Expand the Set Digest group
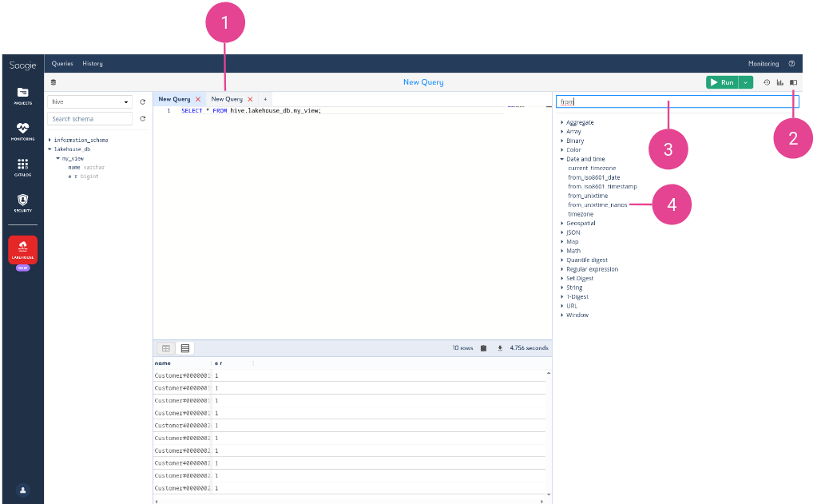 pyautogui.click(x=561, y=278)
